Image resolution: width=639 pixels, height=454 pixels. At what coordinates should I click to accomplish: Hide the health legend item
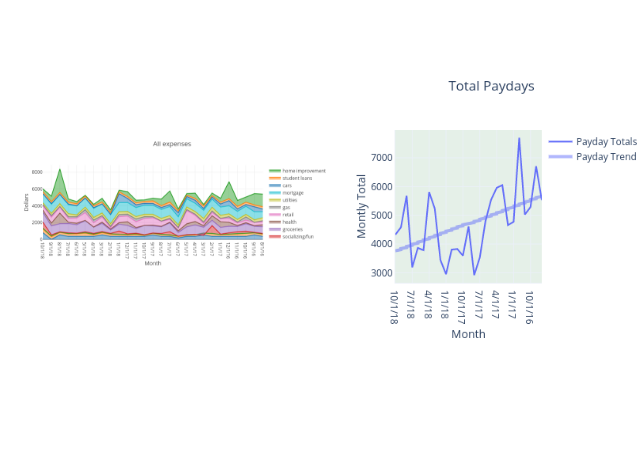click(289, 221)
